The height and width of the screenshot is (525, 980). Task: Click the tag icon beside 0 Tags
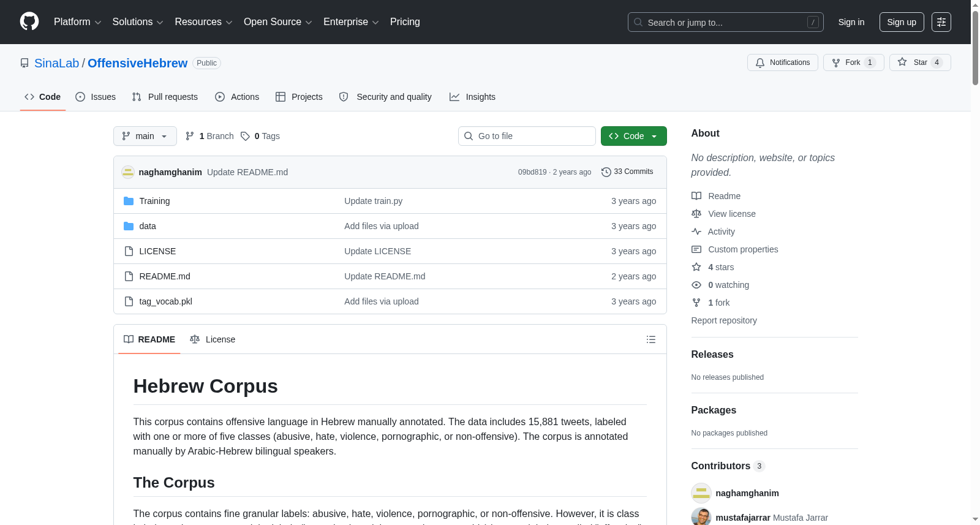click(245, 136)
